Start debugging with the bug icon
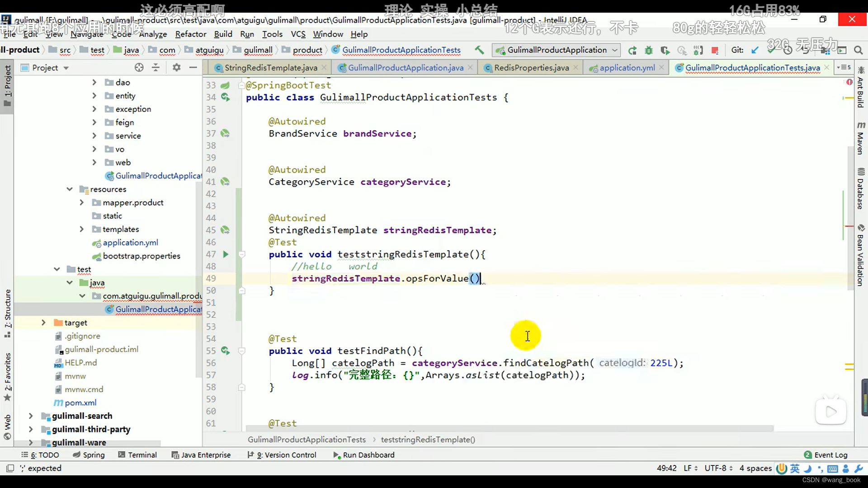The width and height of the screenshot is (868, 488). tap(649, 50)
